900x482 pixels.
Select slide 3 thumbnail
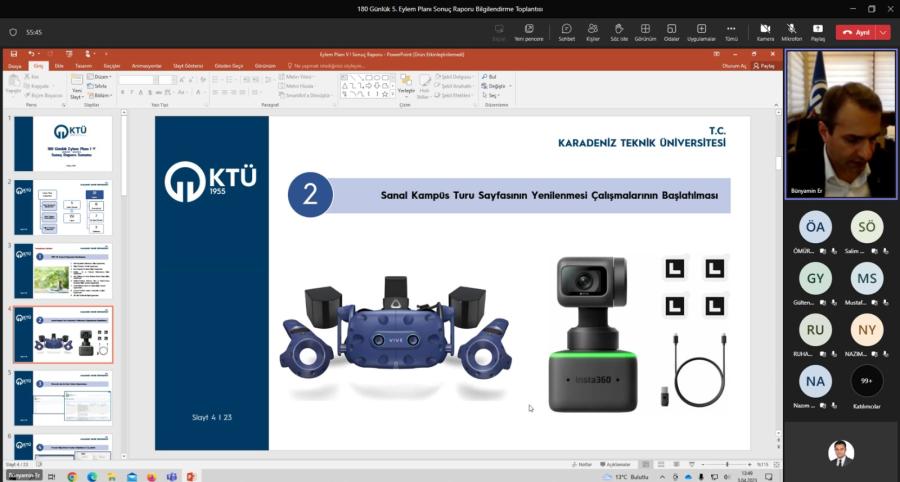pyautogui.click(x=63, y=271)
